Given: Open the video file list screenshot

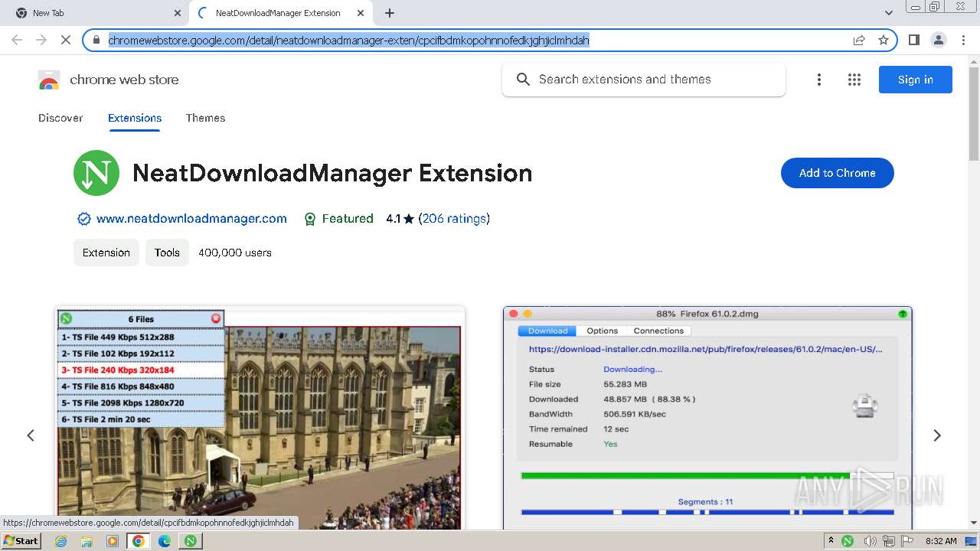Looking at the screenshot, I should tap(260, 418).
